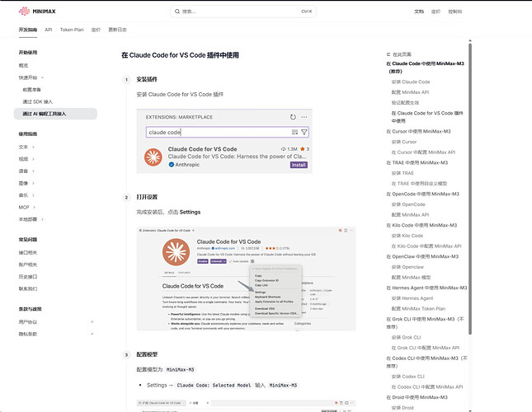
Task: Jump to 在 OpenClaw 中使用 MiniMax-M3
Action: click(x=422, y=257)
